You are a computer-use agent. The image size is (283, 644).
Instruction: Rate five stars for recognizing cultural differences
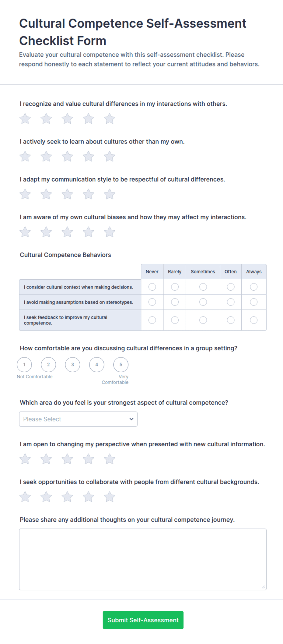110,119
